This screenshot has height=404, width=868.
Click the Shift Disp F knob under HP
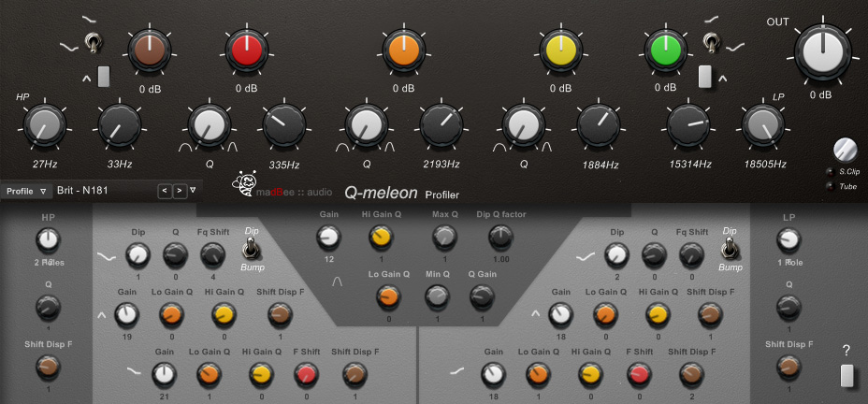pos(48,367)
